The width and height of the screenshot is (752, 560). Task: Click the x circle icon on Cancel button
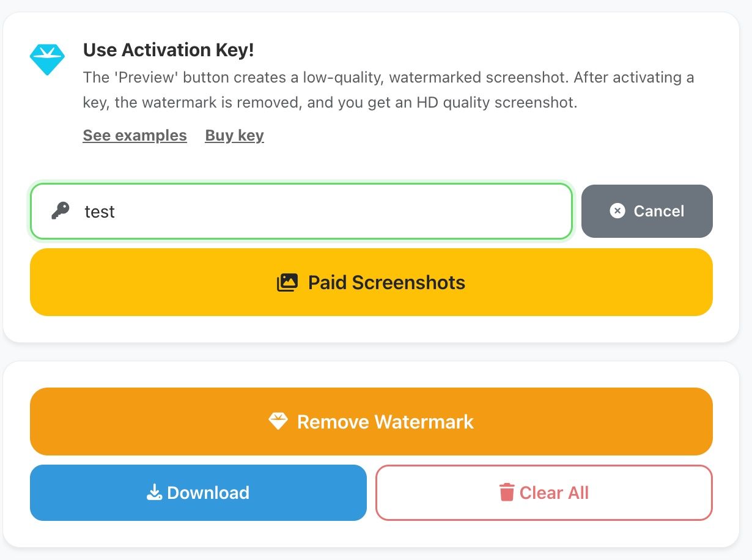pos(616,211)
